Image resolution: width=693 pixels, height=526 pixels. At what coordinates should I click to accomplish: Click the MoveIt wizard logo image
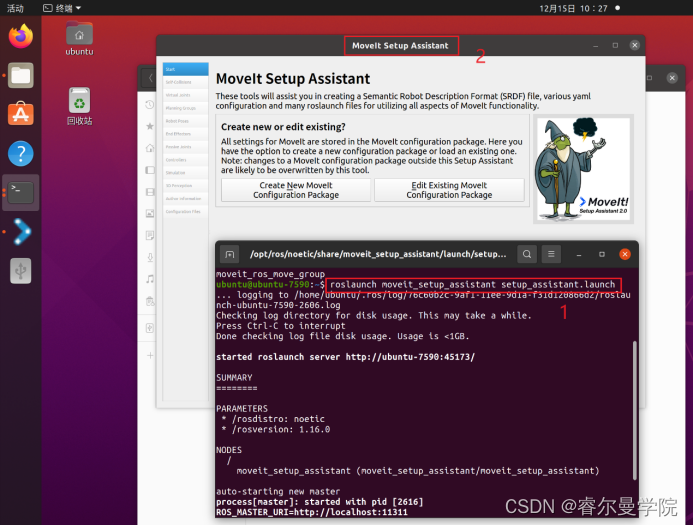583,169
